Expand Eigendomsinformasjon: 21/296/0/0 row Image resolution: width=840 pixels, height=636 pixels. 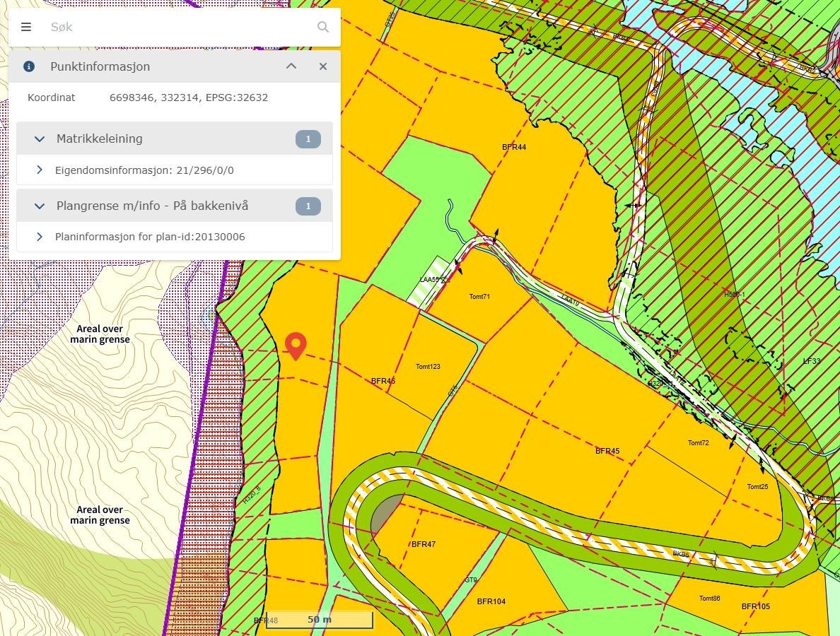click(x=175, y=170)
